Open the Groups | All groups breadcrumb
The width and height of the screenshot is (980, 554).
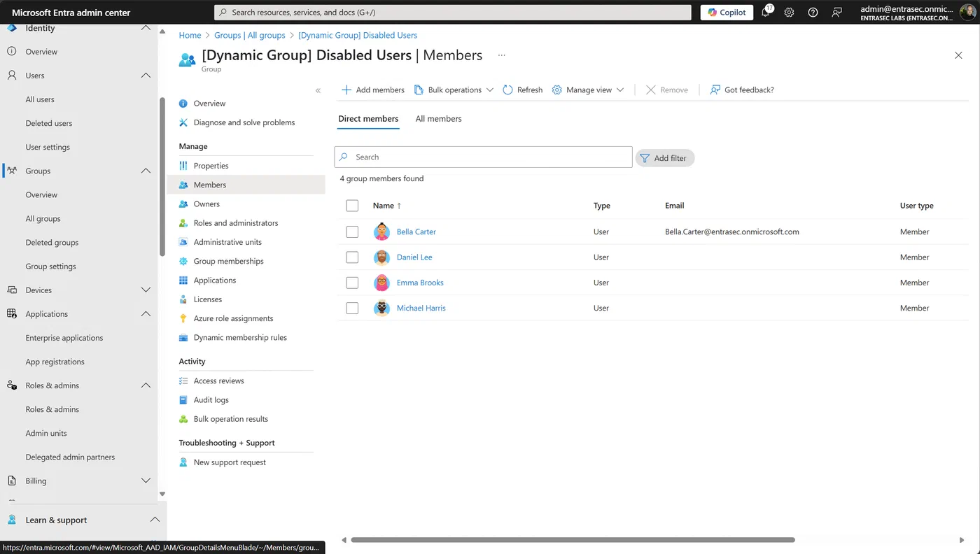(250, 35)
